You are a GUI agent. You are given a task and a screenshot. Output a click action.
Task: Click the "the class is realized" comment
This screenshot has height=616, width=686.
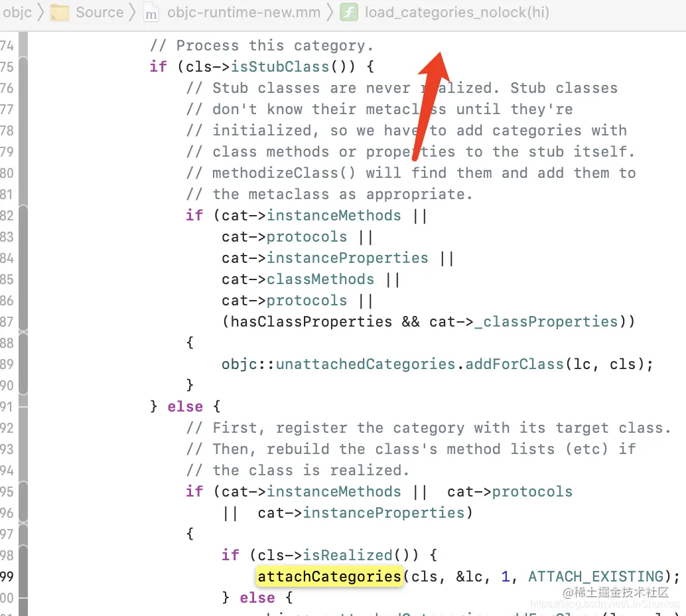point(298,470)
